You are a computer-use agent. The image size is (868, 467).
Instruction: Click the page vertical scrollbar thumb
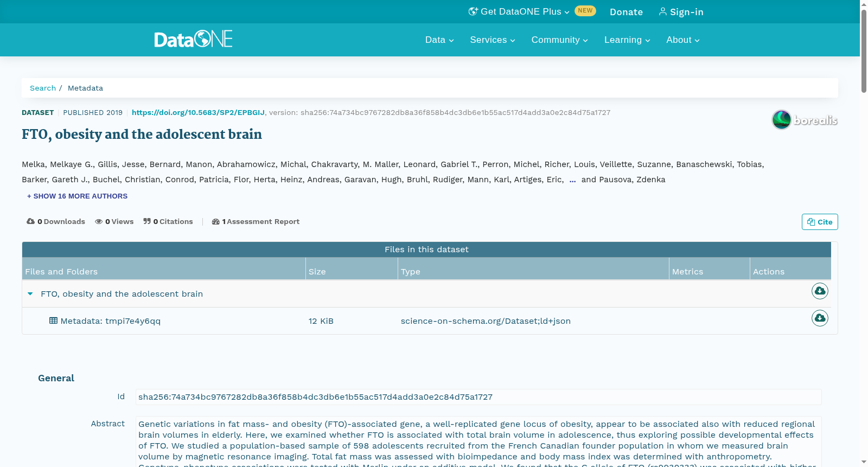864,52
